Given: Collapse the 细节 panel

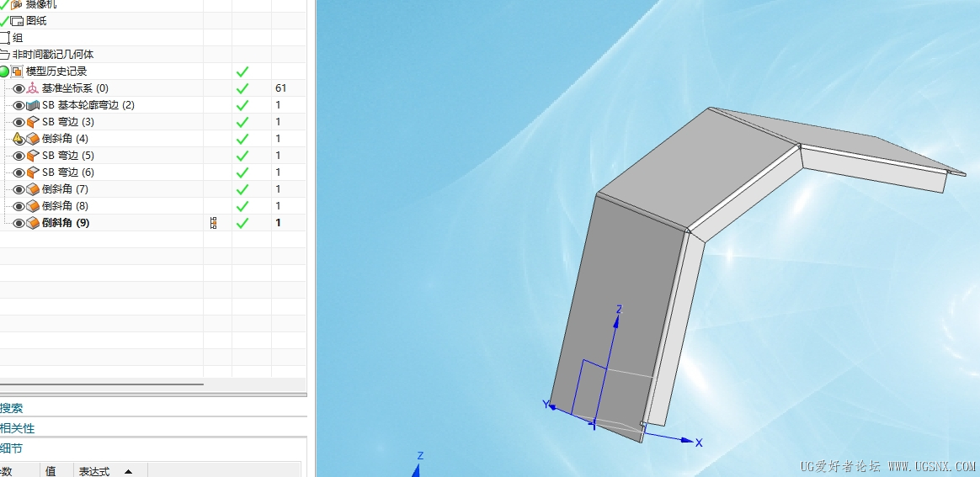Looking at the screenshot, I should (11, 448).
